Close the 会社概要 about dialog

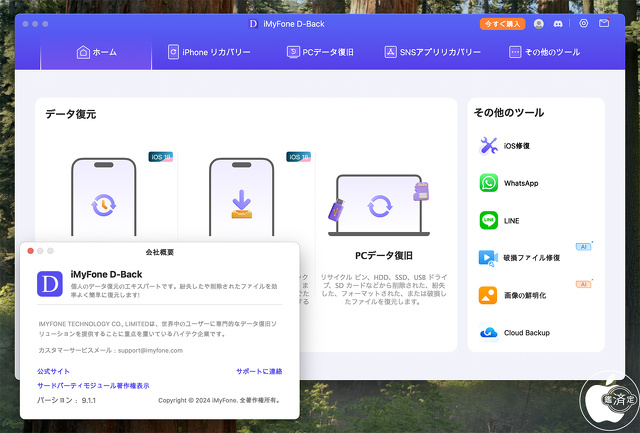pyautogui.click(x=31, y=251)
